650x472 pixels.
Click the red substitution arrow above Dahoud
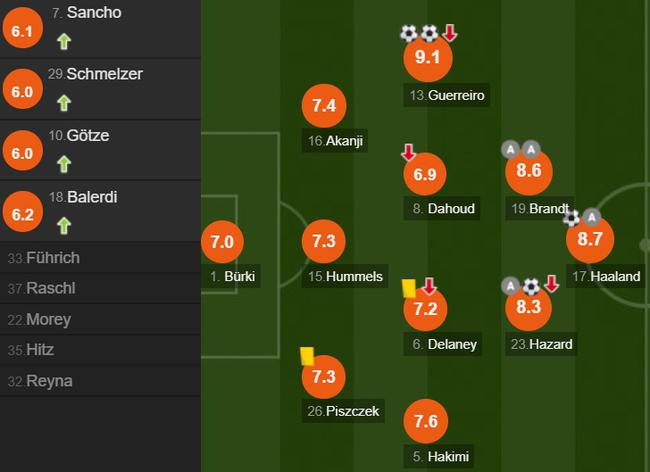click(408, 152)
